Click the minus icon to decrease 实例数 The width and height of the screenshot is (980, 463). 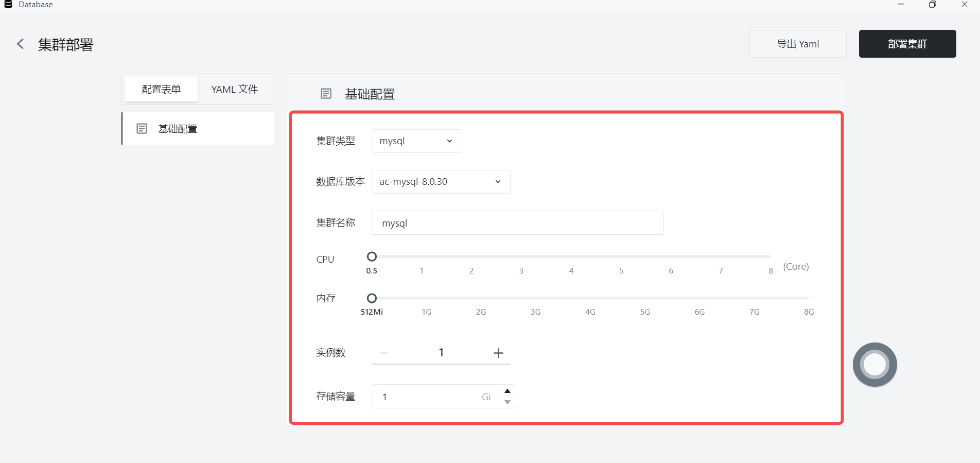pos(384,353)
